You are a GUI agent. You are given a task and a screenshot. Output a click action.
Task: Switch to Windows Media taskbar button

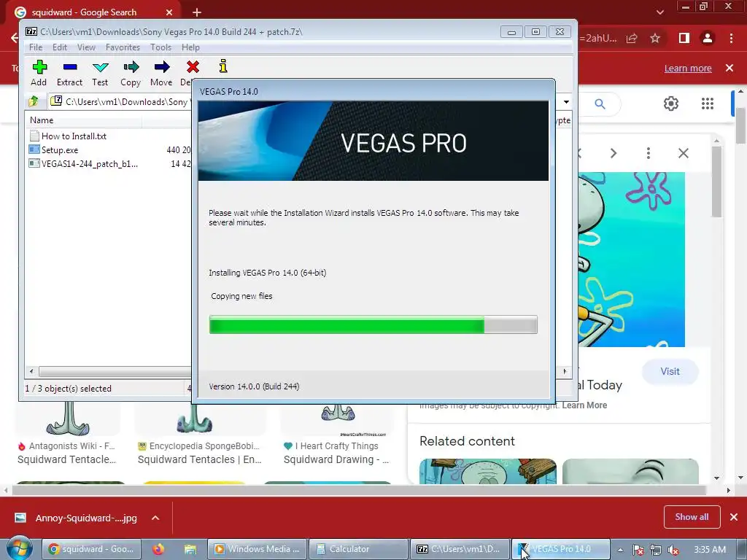[x=256, y=549]
